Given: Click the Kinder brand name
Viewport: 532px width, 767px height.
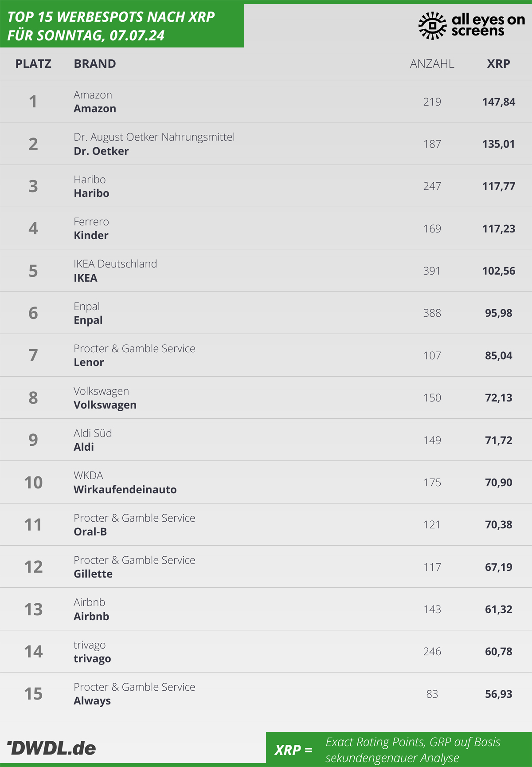Looking at the screenshot, I should [x=91, y=236].
